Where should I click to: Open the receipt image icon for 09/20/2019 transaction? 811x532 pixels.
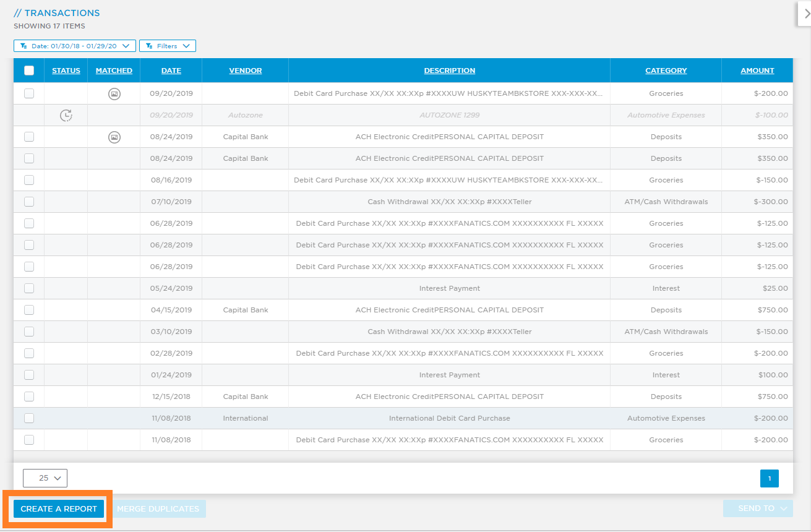(114, 93)
